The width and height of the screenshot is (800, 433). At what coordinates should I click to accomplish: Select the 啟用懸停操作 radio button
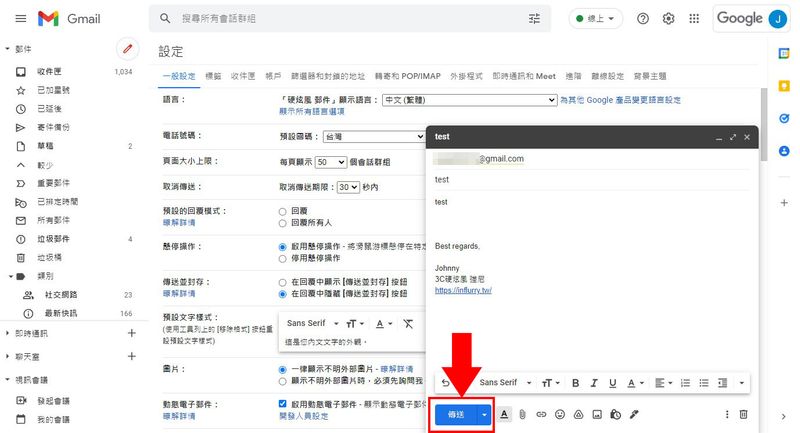click(282, 247)
